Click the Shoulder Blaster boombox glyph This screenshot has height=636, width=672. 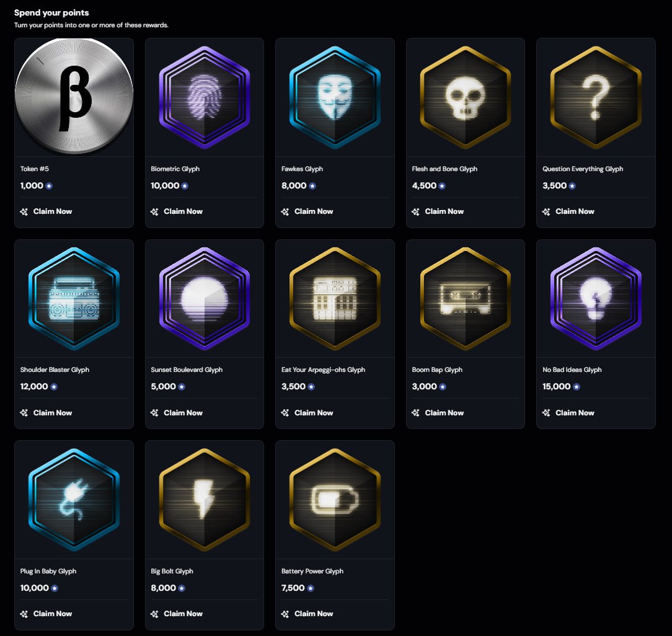74,298
